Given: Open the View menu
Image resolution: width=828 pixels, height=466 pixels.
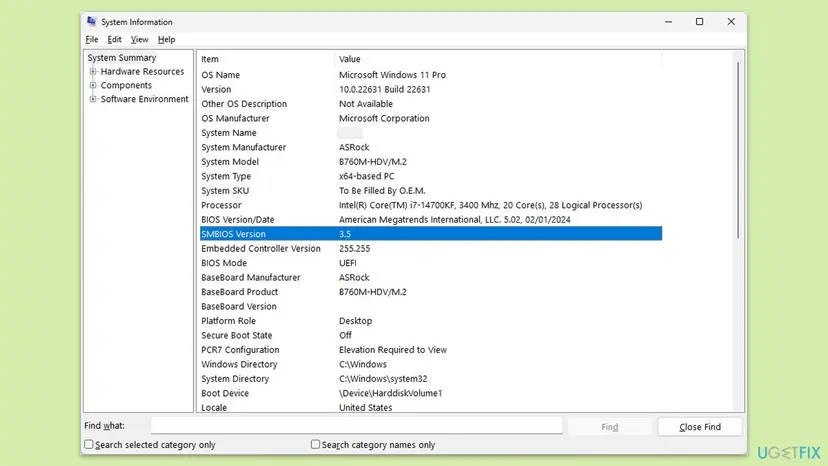Looking at the screenshot, I should pyautogui.click(x=139, y=40).
